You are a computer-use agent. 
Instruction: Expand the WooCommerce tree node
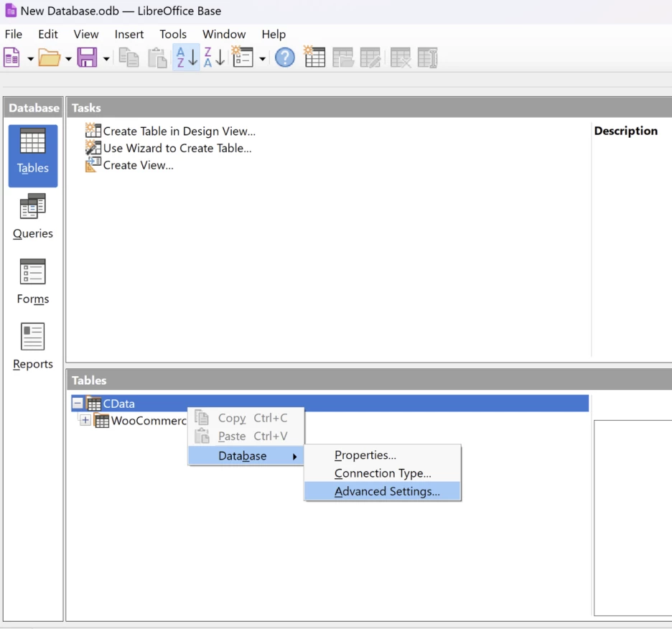[85, 420]
